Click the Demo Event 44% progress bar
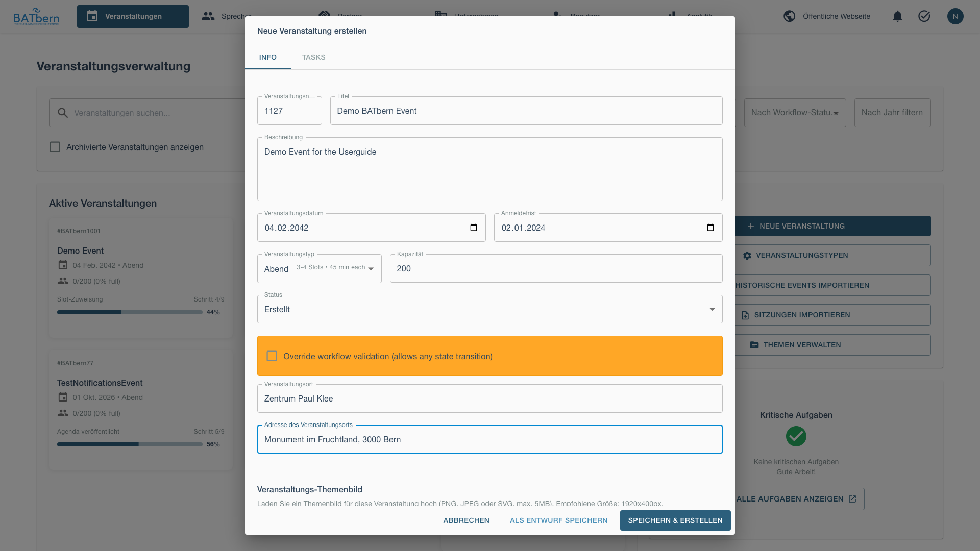The height and width of the screenshot is (551, 980). coord(130,312)
